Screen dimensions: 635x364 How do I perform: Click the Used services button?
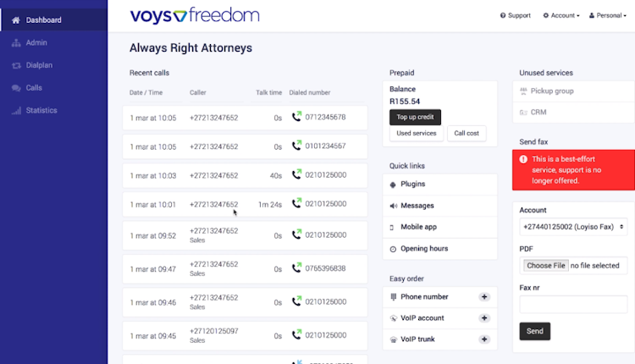415,133
